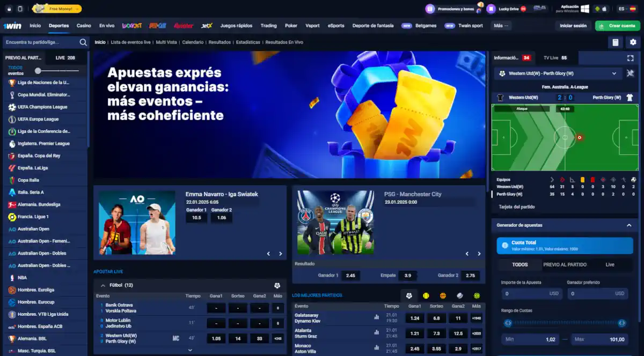Open the JetX game logo
Viewport: 644px width, 356px height.
pyautogui.click(x=207, y=26)
